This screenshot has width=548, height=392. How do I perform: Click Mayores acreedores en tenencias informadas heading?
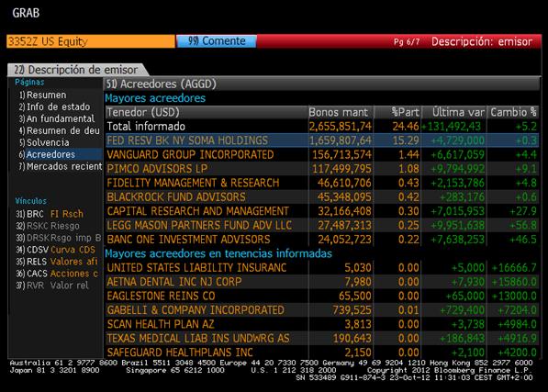pos(218,253)
